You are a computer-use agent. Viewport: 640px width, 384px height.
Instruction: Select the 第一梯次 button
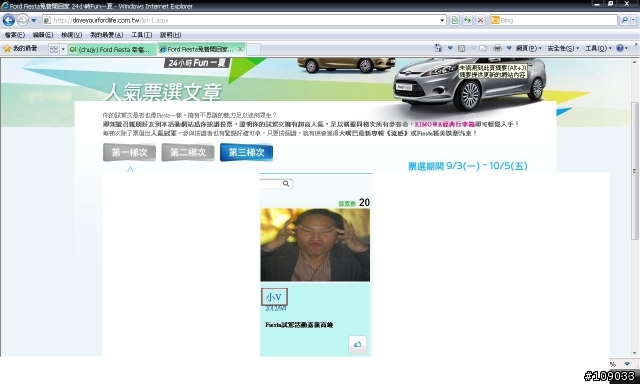(x=129, y=153)
